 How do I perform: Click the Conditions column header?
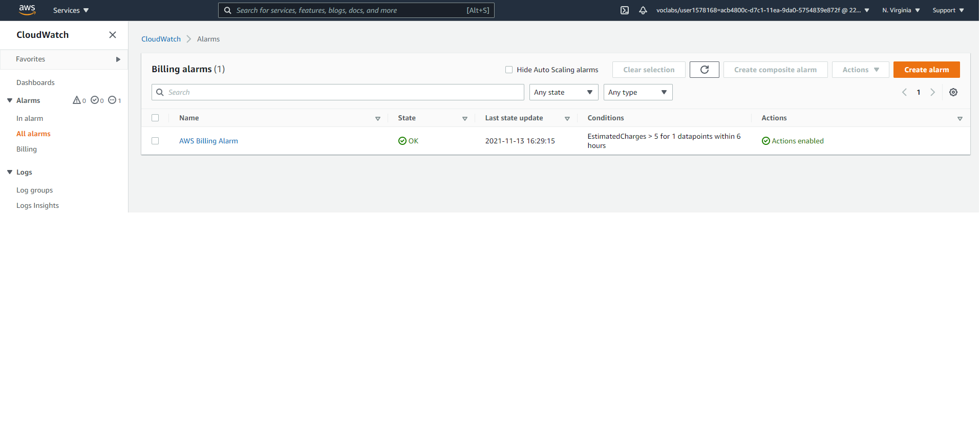tap(606, 118)
